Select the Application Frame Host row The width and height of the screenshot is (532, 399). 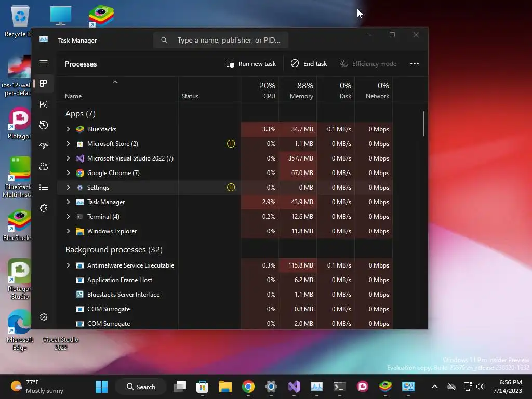[225, 280]
